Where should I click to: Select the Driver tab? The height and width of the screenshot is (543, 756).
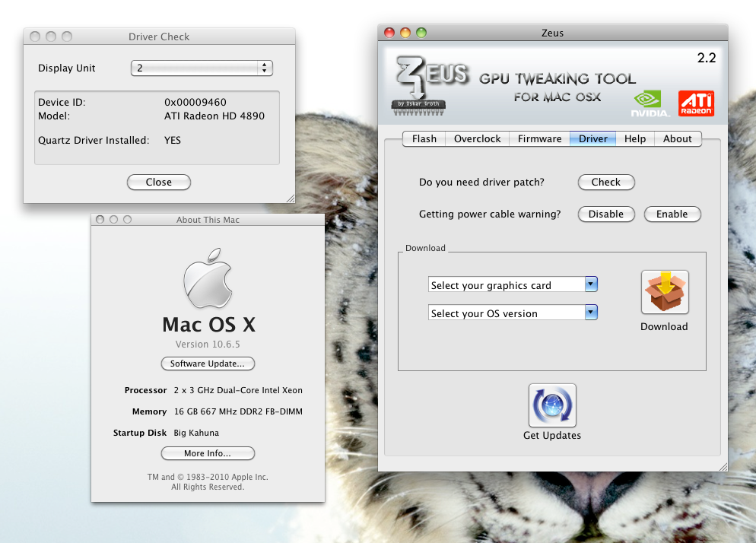592,139
